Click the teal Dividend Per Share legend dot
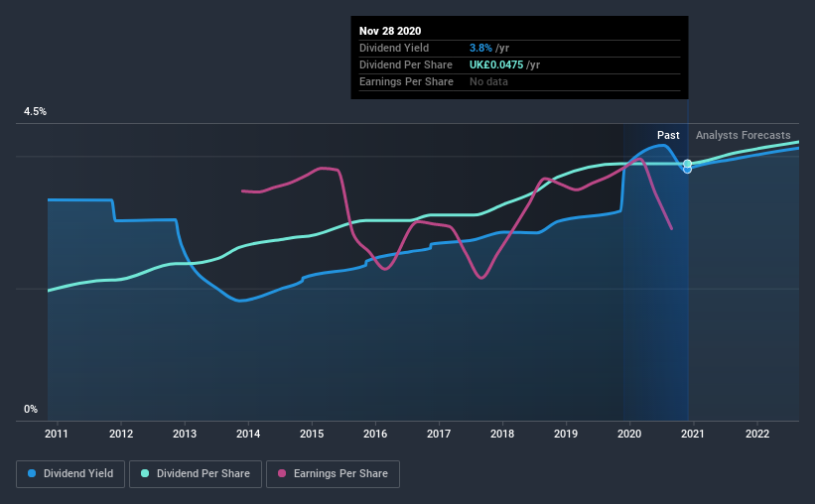 (145, 473)
